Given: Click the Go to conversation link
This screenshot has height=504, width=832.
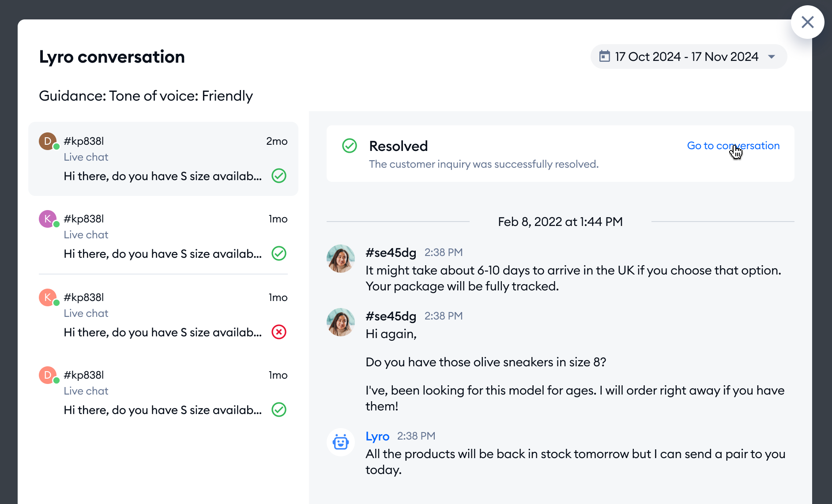Looking at the screenshot, I should coord(733,146).
